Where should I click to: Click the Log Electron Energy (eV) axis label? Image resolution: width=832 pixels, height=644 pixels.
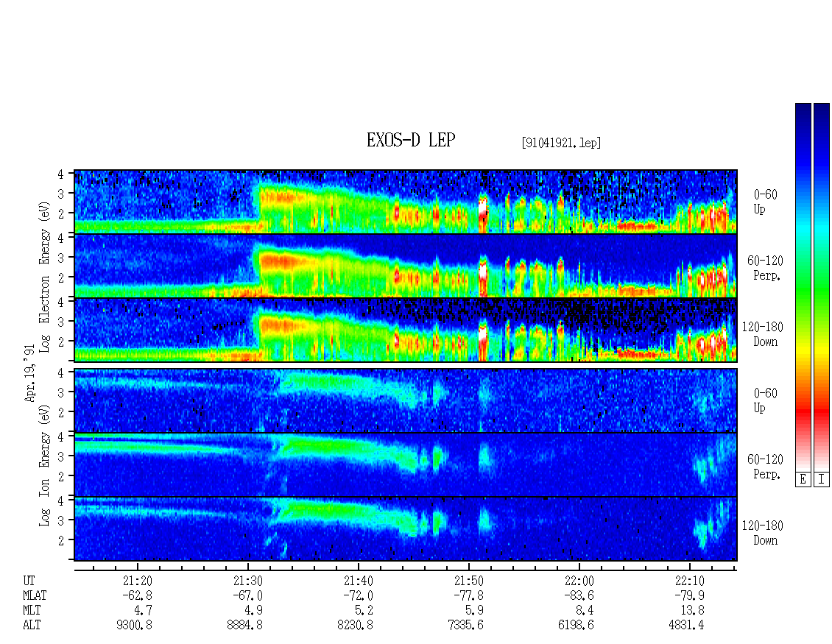point(45,277)
